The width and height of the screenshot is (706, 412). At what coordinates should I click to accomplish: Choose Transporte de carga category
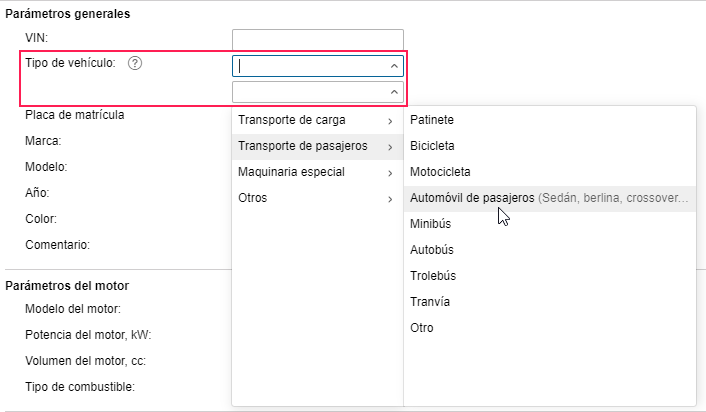point(292,120)
